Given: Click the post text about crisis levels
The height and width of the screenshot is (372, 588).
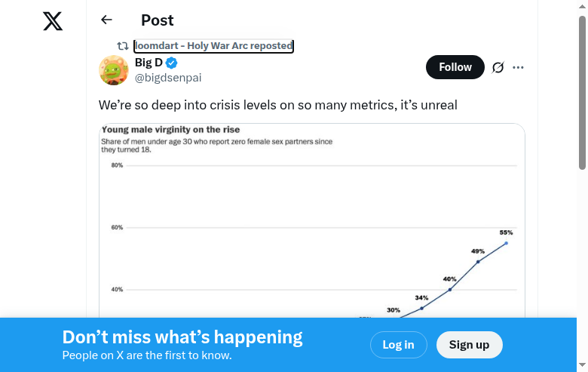Looking at the screenshot, I should pyautogui.click(x=278, y=105).
